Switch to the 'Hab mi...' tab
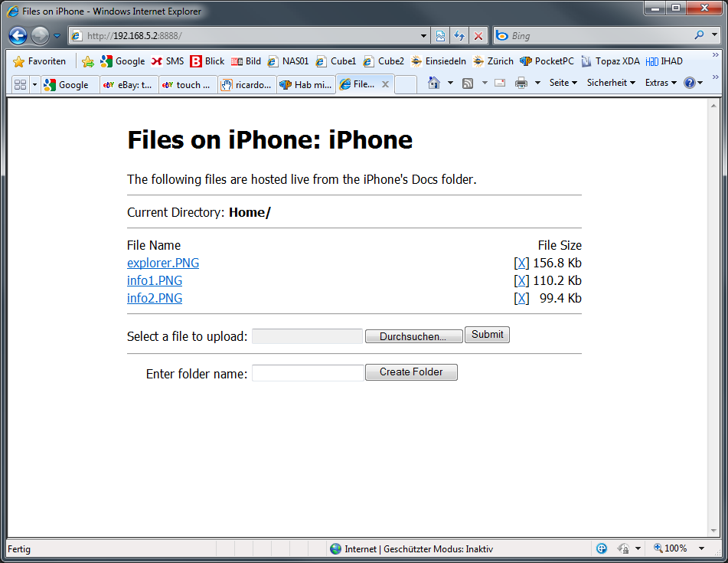 point(306,85)
